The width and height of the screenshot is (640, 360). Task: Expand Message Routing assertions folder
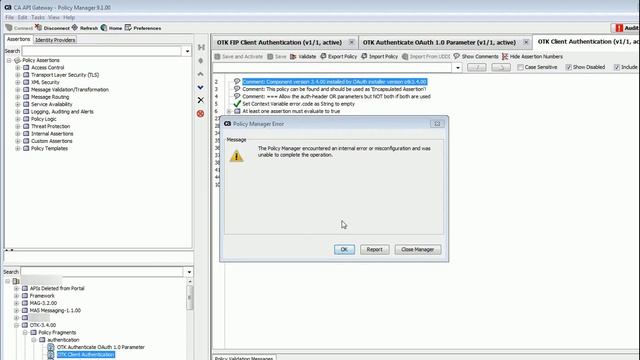pos(18,97)
